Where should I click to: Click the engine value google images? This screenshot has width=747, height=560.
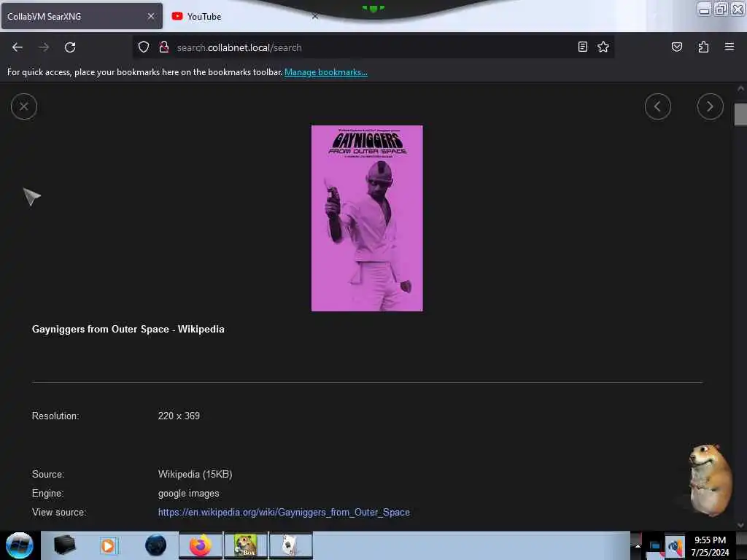pos(189,494)
